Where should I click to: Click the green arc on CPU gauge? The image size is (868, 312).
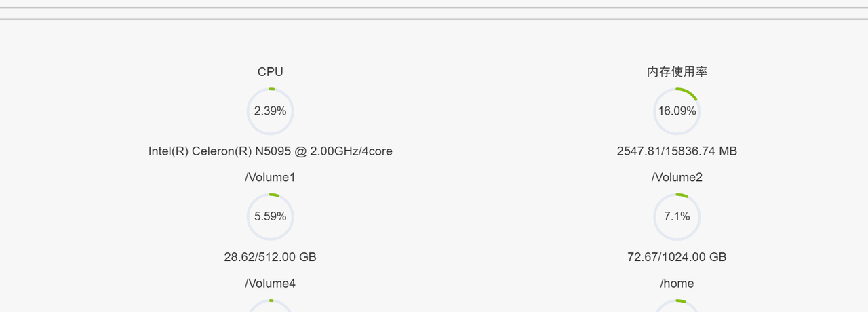pyautogui.click(x=272, y=89)
